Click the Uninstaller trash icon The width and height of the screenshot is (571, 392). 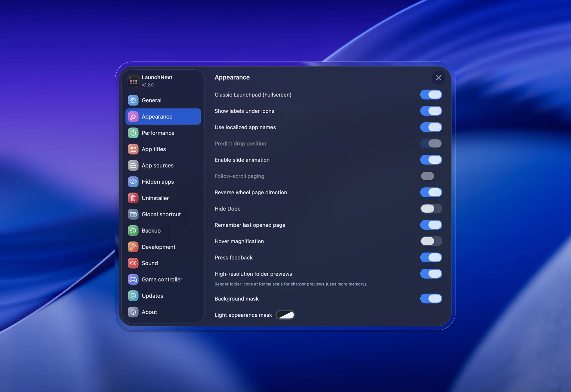pos(133,198)
